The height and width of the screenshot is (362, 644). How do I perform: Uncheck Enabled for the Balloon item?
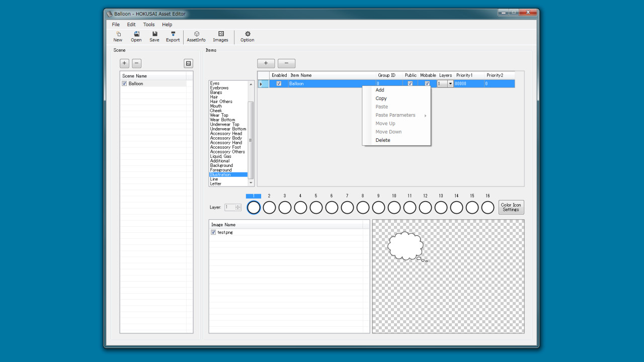[279, 83]
